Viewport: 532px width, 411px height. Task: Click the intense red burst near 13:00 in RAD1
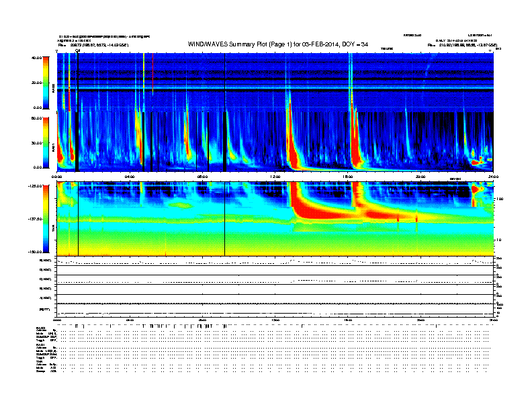click(x=292, y=149)
